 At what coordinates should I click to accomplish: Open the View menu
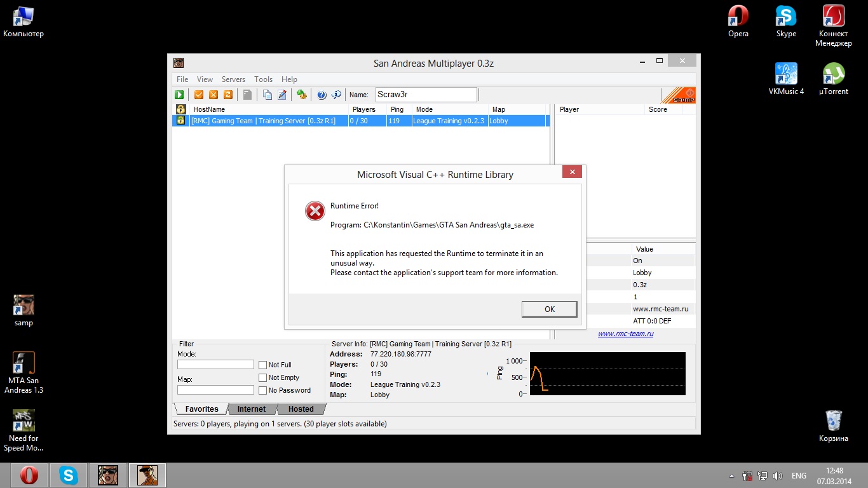pyautogui.click(x=205, y=79)
